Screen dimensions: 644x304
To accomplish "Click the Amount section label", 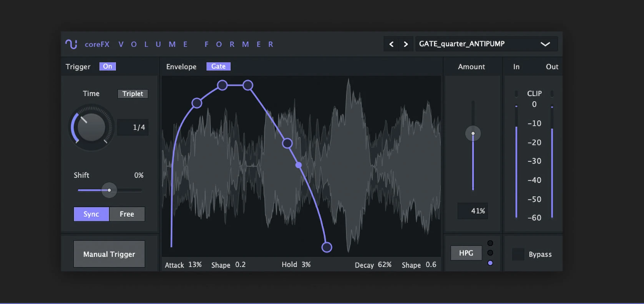I will pyautogui.click(x=471, y=66).
